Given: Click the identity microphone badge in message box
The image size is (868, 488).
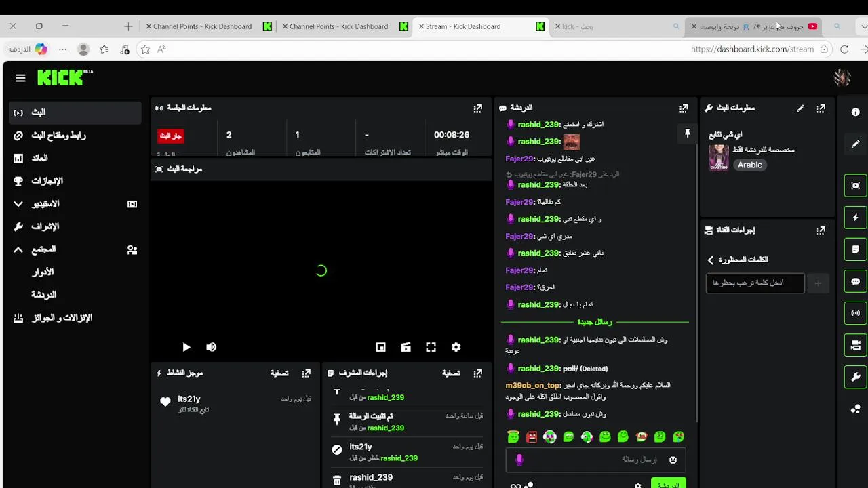Looking at the screenshot, I should (x=519, y=460).
